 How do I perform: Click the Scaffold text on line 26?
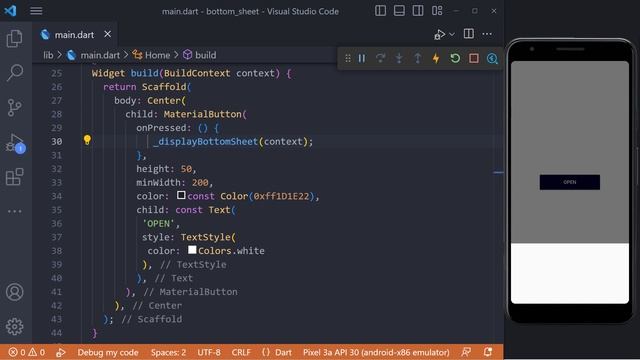pyautogui.click(x=164, y=87)
